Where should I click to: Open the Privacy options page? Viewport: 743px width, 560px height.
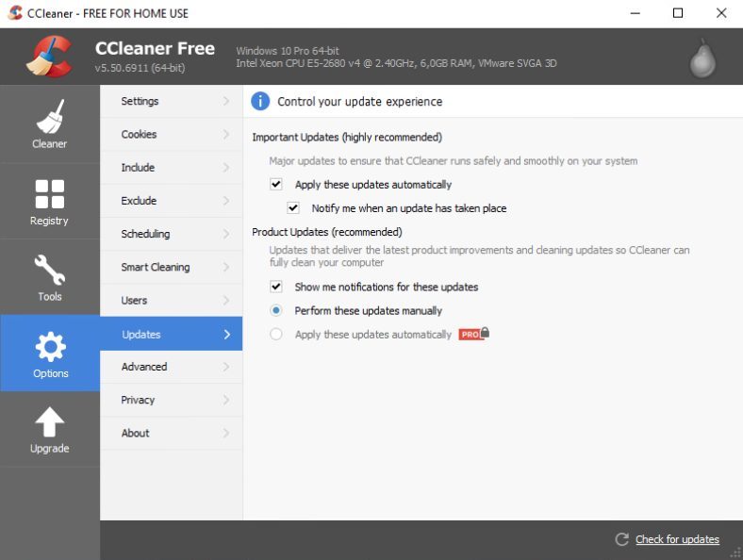click(x=138, y=400)
